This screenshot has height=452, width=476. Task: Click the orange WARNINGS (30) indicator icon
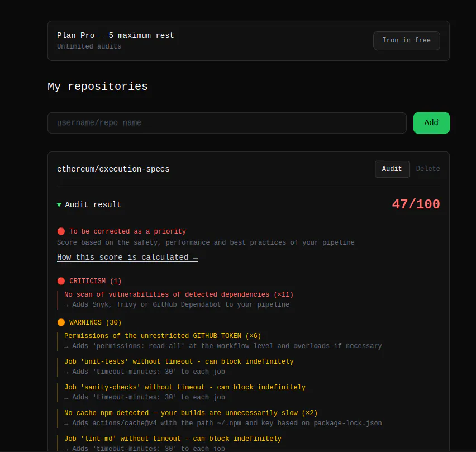[x=61, y=322]
